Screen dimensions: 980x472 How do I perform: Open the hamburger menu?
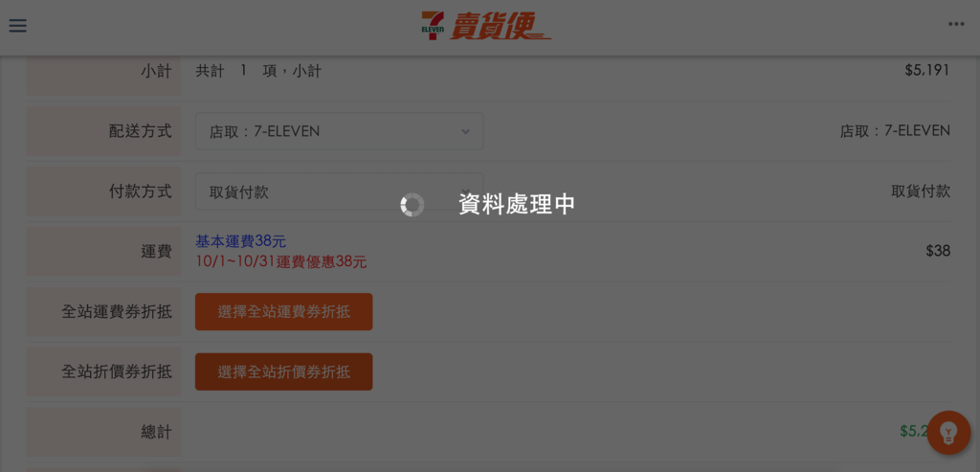coord(17,26)
